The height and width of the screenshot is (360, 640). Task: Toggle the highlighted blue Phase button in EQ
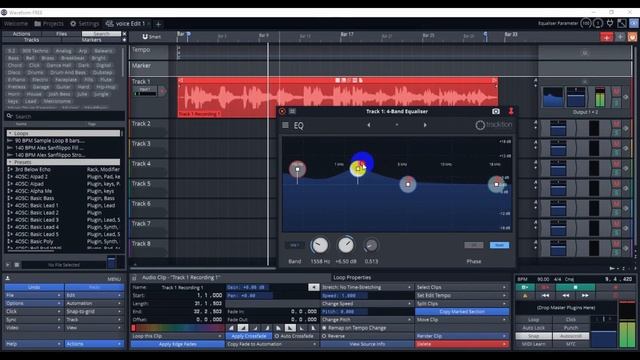pos(499,245)
